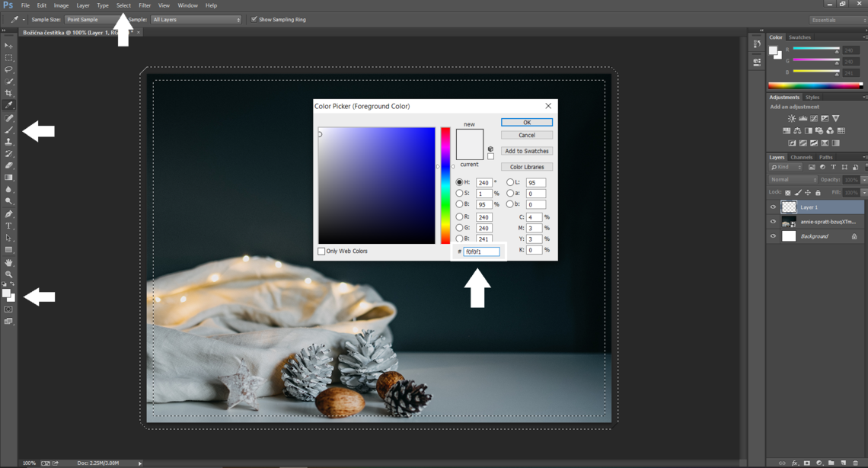
Task: Open the History panel icon
Action: [x=757, y=43]
